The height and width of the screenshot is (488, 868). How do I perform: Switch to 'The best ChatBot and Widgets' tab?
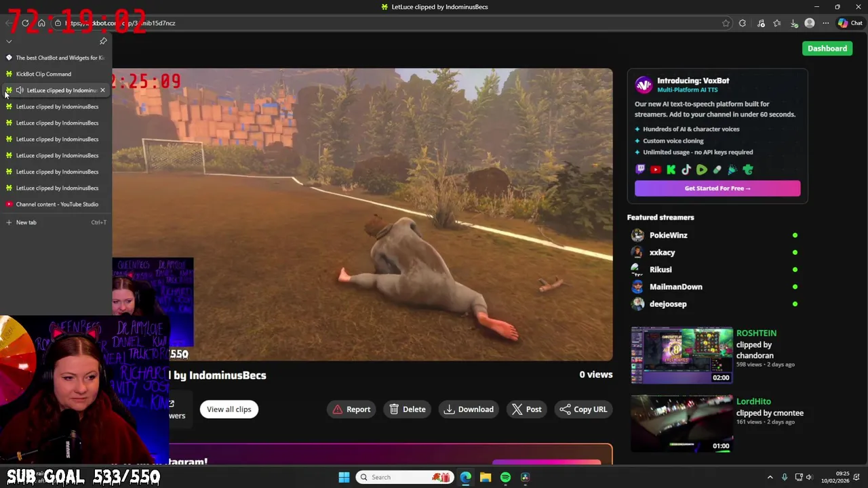tap(56, 58)
